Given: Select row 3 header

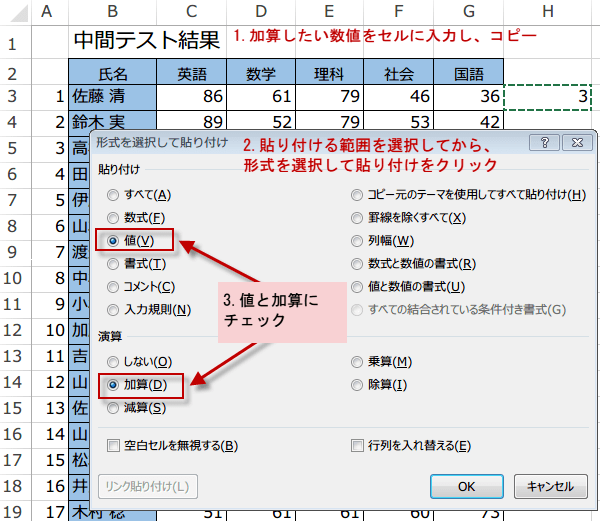Looking at the screenshot, I should pos(15,97).
